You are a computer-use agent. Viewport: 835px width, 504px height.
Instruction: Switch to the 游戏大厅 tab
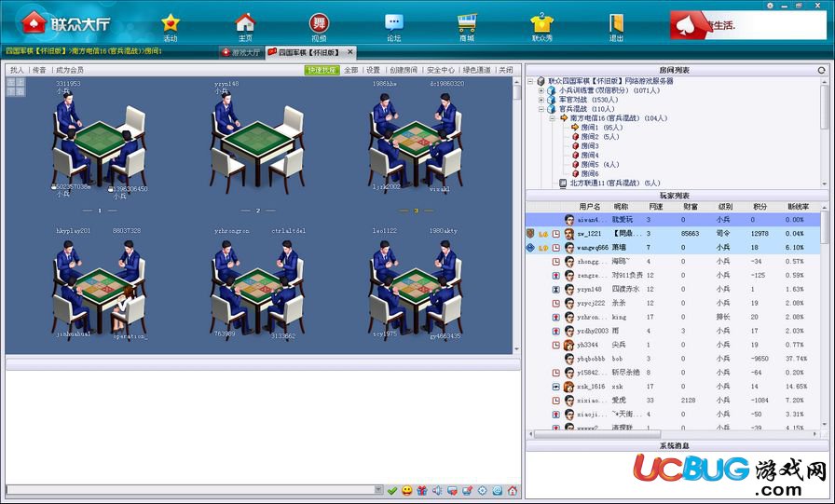pos(241,52)
